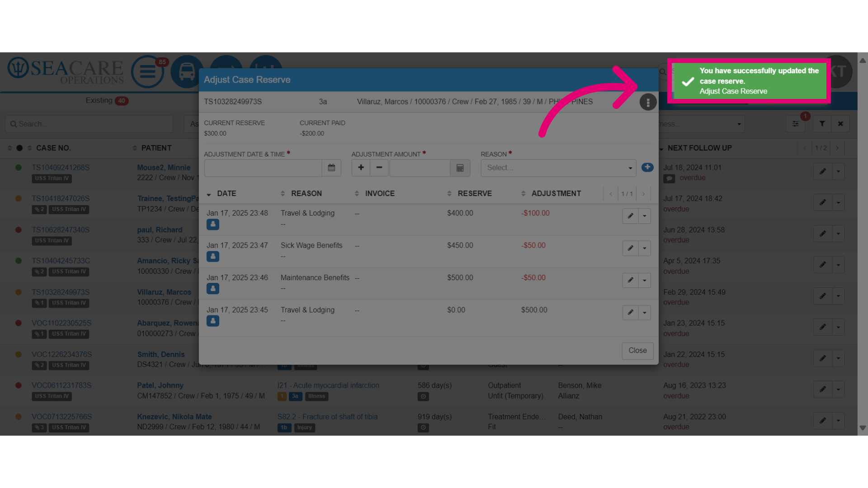The height and width of the screenshot is (488, 868).
Task: Close the Adjust Case Reserve dialog
Action: [x=637, y=351]
